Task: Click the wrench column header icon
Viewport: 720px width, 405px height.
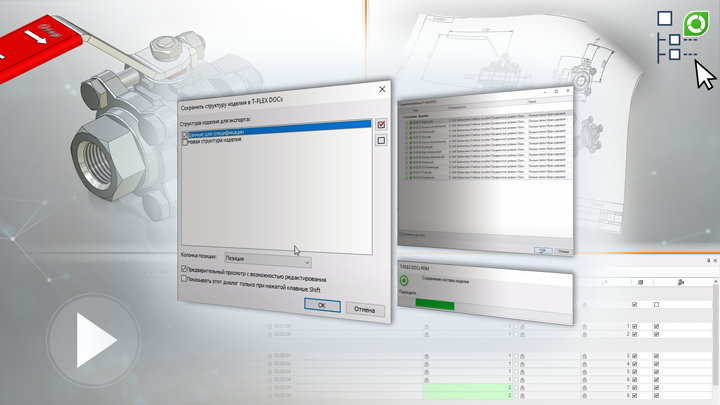Action: (606, 285)
